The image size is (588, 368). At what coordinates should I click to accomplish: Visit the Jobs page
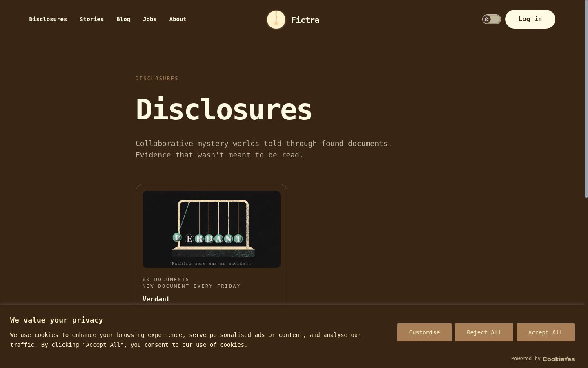[150, 19]
